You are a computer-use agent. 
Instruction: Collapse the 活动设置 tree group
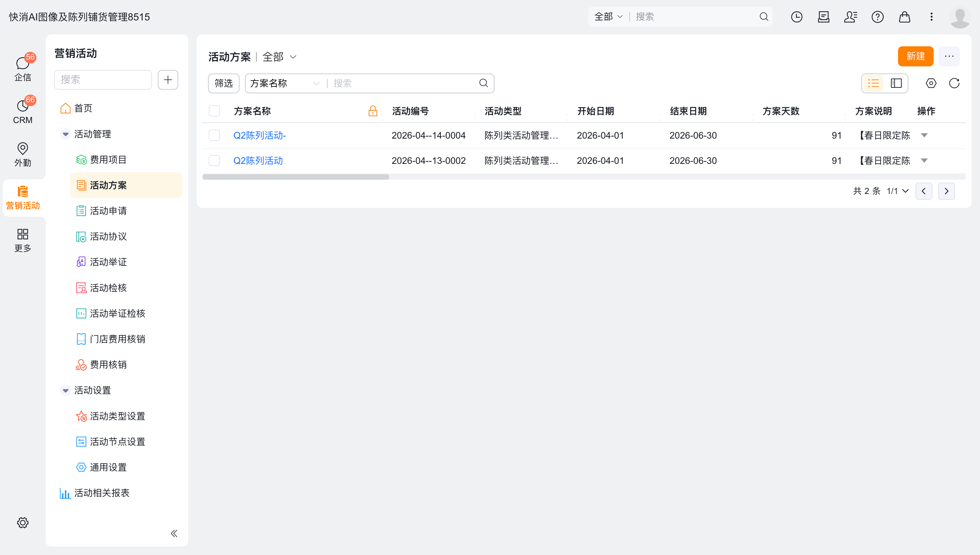(65, 390)
